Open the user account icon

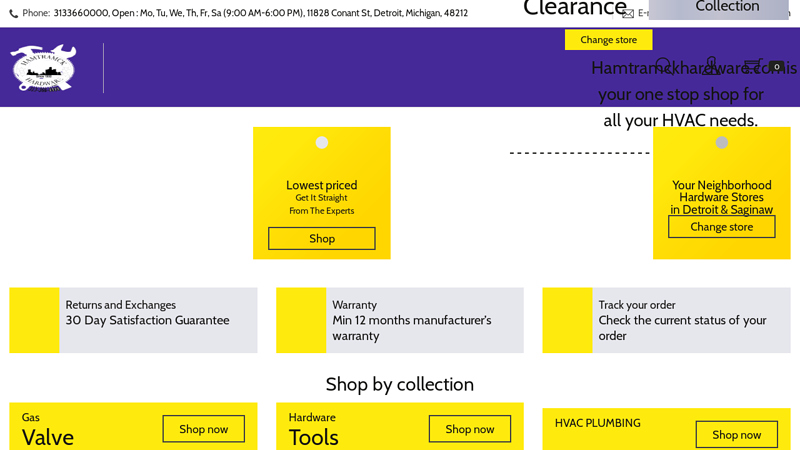pyautogui.click(x=711, y=66)
